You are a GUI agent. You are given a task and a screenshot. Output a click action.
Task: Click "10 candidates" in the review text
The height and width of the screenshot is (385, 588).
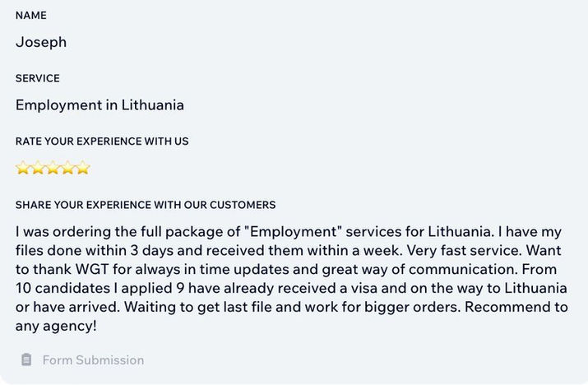61,287
